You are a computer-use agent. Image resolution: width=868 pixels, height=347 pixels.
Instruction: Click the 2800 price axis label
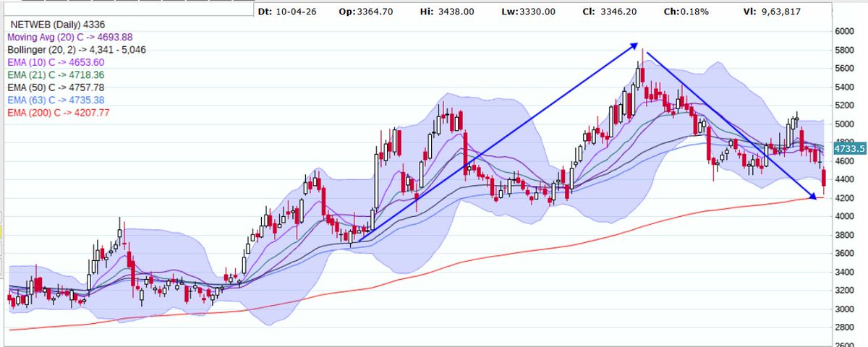point(845,328)
